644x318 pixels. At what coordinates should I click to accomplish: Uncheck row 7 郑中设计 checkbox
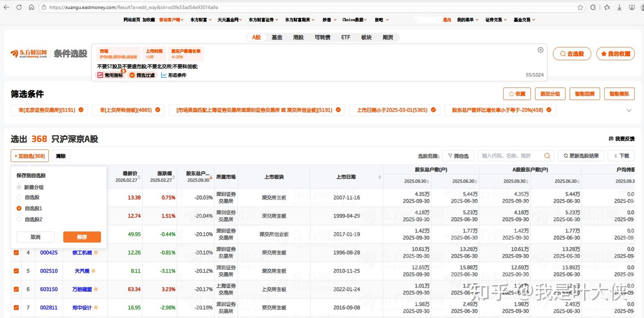point(17,308)
